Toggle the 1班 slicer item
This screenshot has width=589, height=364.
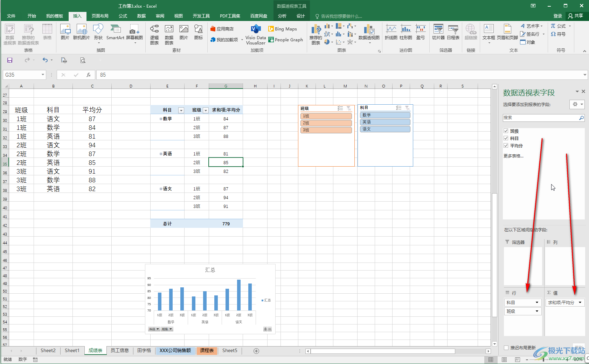[326, 116]
